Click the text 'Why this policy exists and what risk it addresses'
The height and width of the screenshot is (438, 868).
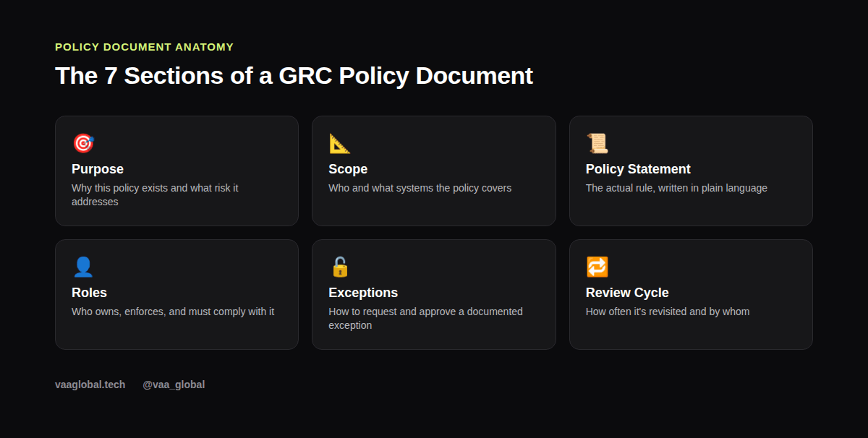(x=155, y=195)
